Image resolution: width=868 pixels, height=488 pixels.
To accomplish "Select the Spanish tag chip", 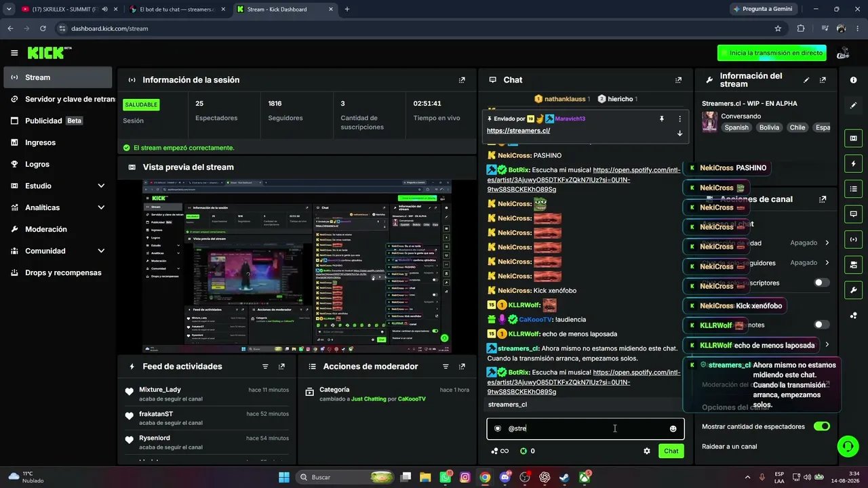I will pos(736,127).
